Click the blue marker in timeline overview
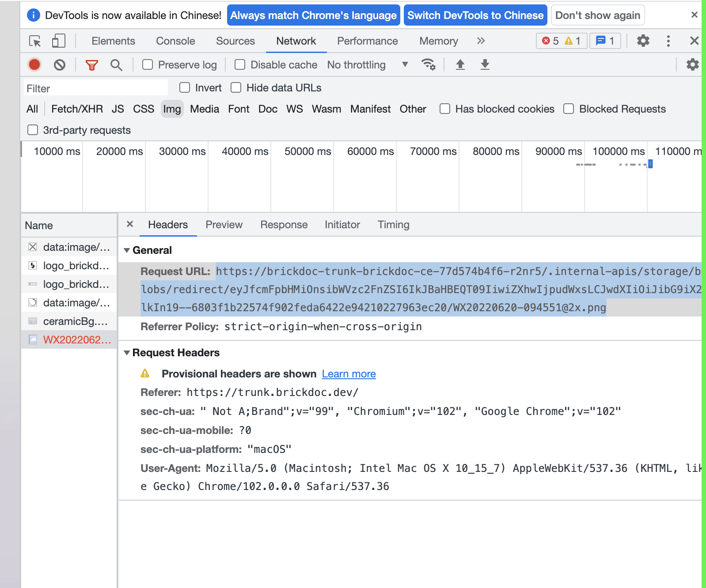 coord(650,164)
